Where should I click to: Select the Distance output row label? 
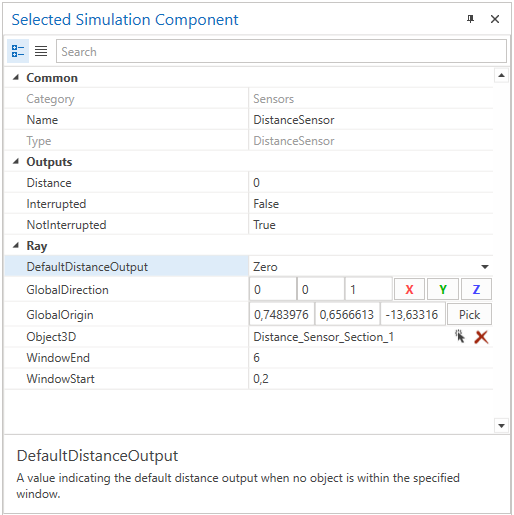click(49, 183)
